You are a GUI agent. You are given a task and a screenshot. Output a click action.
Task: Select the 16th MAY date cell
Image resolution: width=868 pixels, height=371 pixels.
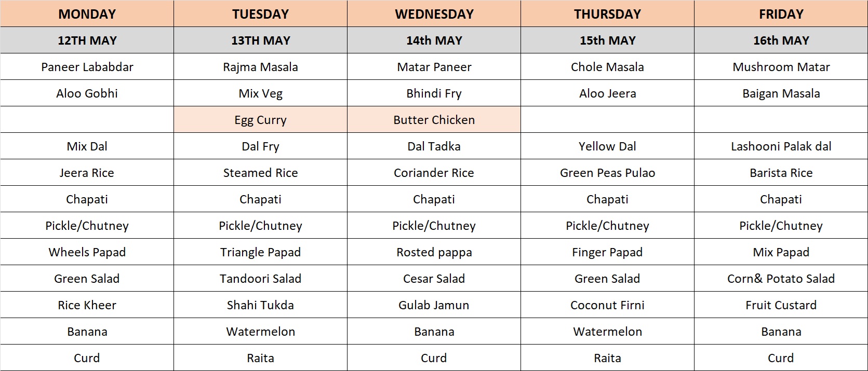tap(781, 40)
